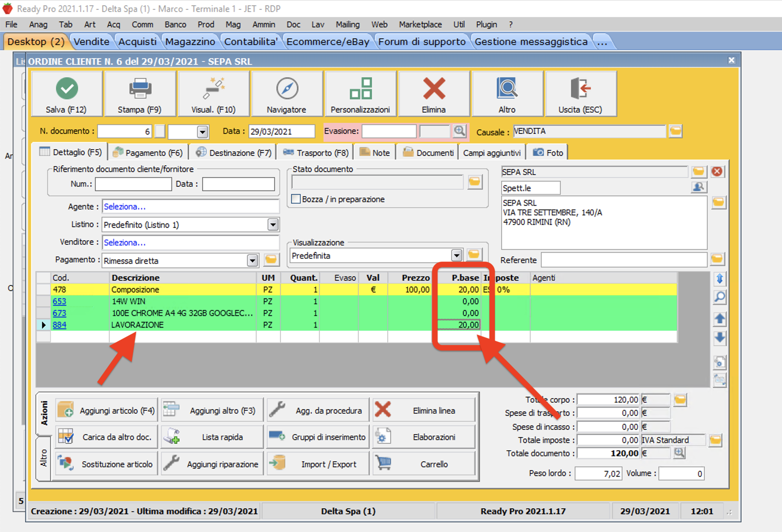Image resolution: width=782 pixels, height=532 pixels.
Task: Click the move-row-down blue arrow icon
Action: click(x=720, y=338)
